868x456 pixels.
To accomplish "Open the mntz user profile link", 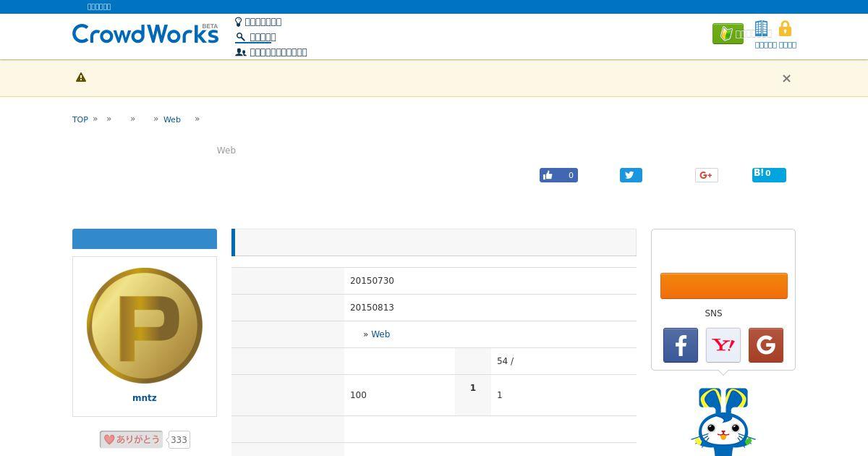I will (145, 398).
